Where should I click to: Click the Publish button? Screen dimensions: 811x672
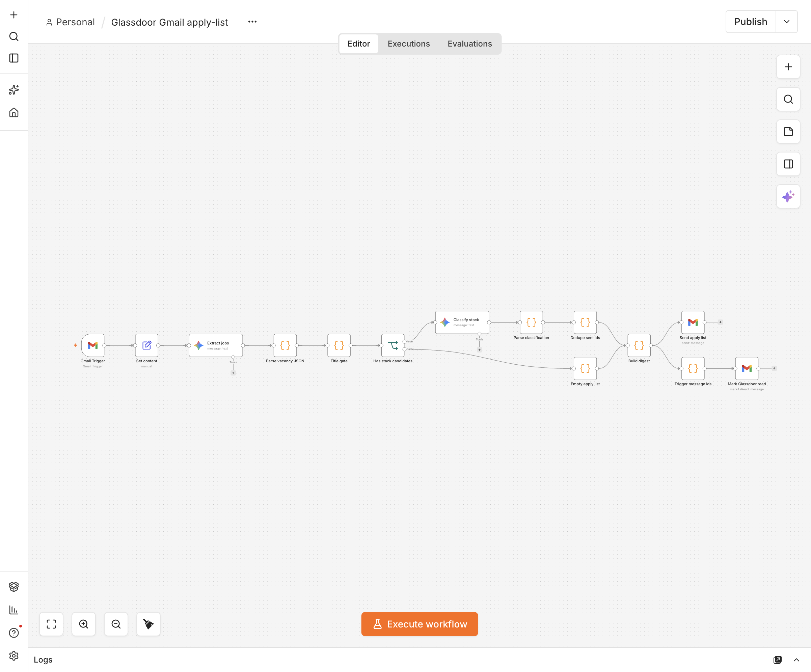(x=750, y=22)
